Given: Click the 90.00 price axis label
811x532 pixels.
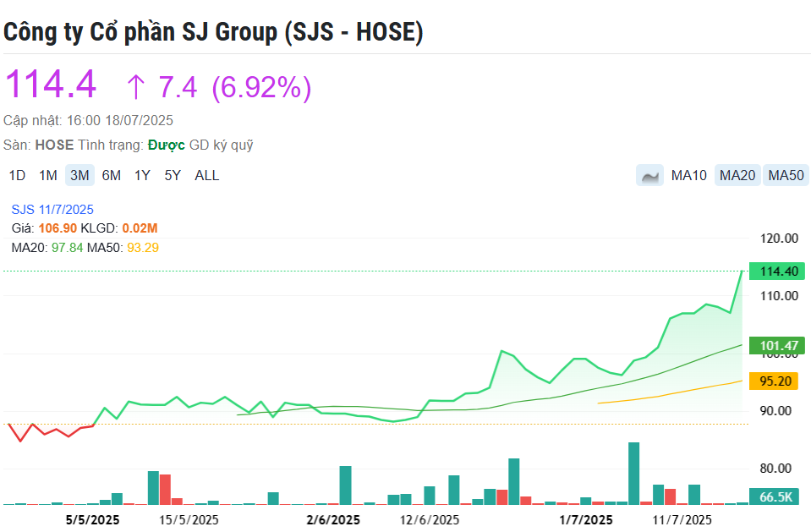Looking at the screenshot, I should (x=775, y=411).
